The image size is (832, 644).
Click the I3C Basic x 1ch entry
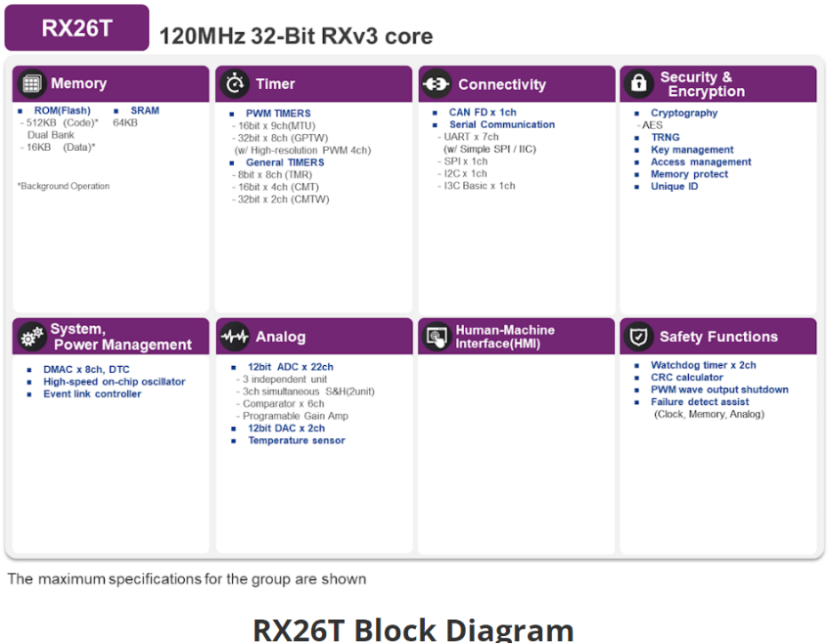click(x=476, y=186)
